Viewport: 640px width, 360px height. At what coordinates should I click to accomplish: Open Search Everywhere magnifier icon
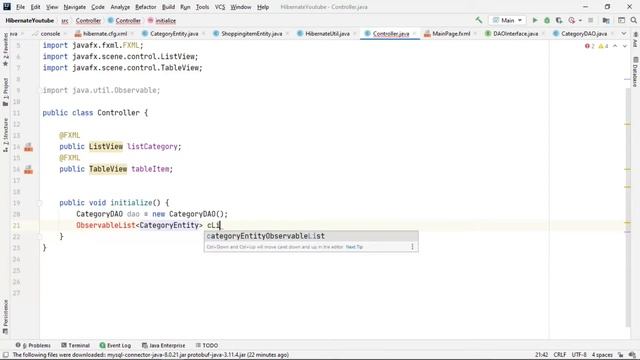click(633, 20)
